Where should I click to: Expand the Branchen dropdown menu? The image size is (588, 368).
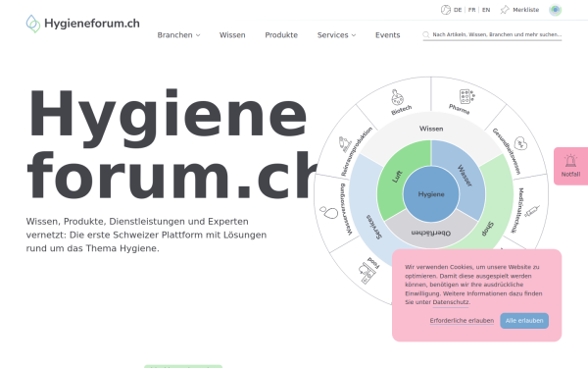[x=178, y=35]
